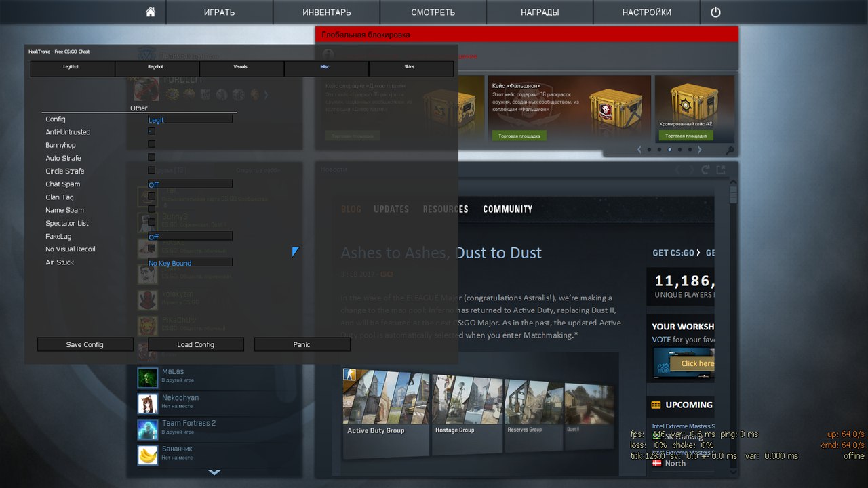868x488 pixels.
Task: Click the news panel vertical scrollbar
Action: (x=733, y=325)
